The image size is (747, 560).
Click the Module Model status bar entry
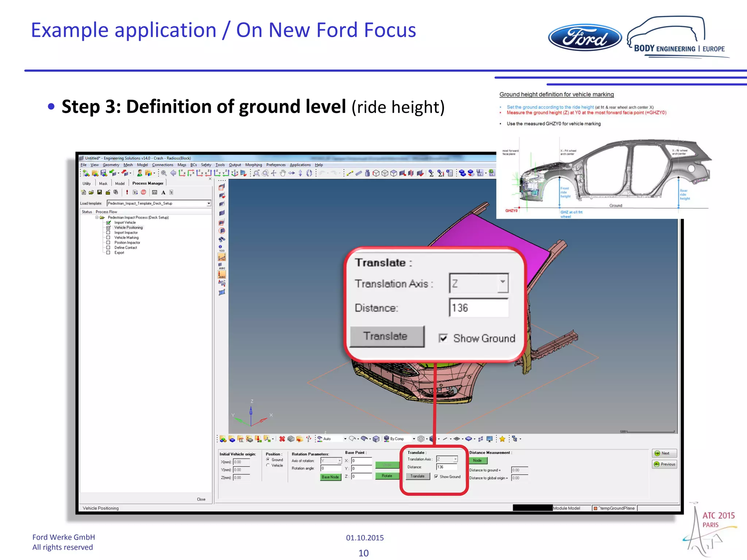[x=566, y=508]
